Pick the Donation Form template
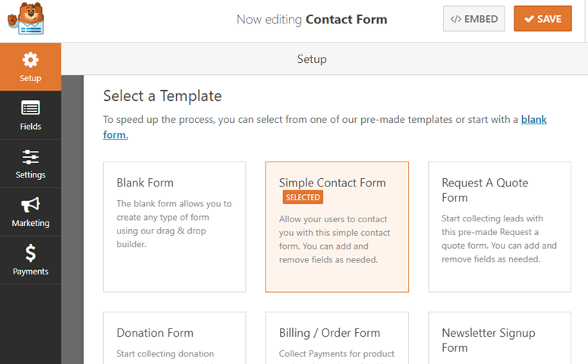 click(x=175, y=338)
